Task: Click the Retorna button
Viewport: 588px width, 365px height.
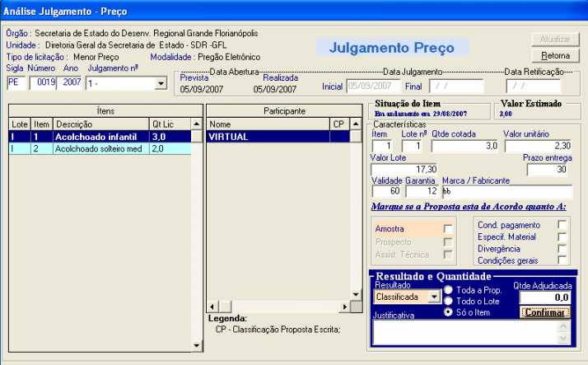Action: point(555,55)
